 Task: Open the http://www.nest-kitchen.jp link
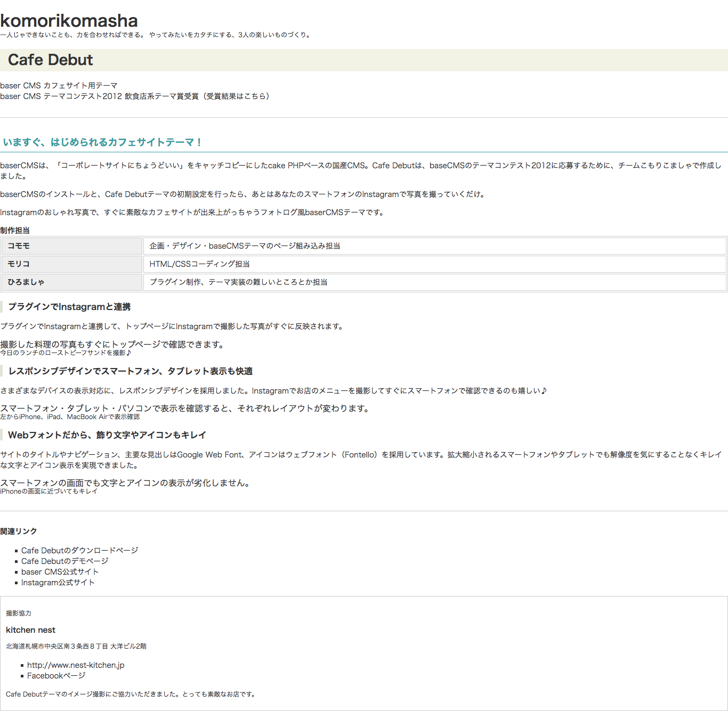(76, 665)
